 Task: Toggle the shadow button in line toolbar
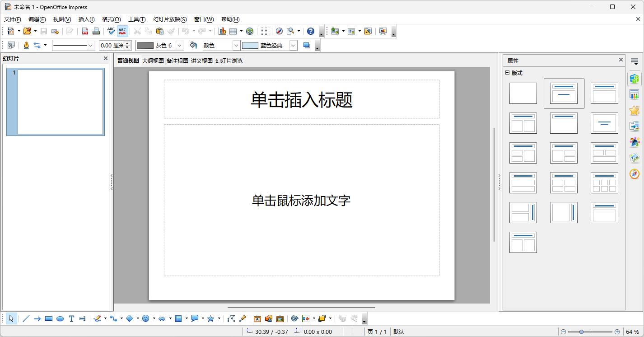click(x=307, y=45)
